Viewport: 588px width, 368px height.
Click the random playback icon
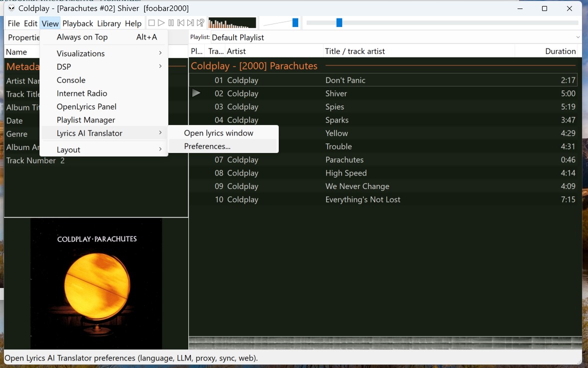[201, 23]
